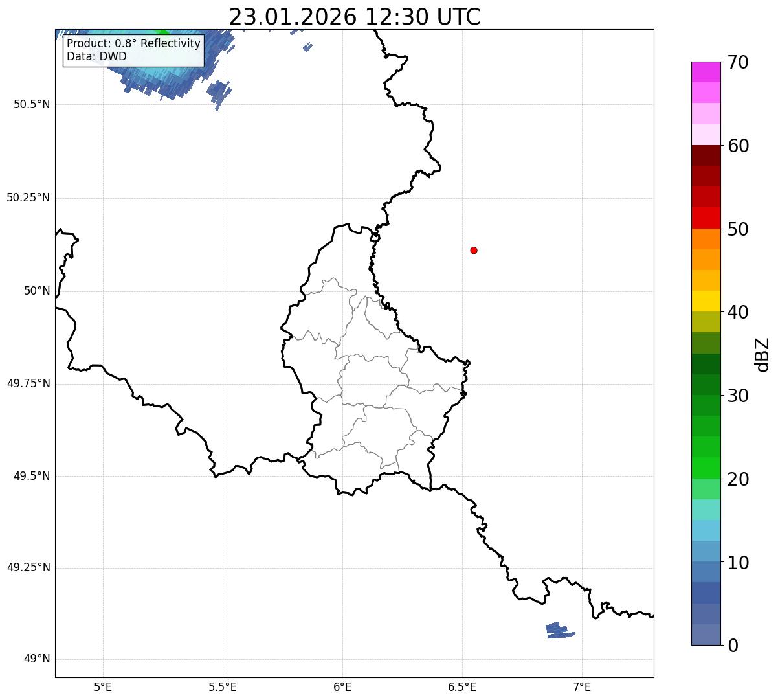Click the small blue radar echo near 7°E

click(x=559, y=630)
